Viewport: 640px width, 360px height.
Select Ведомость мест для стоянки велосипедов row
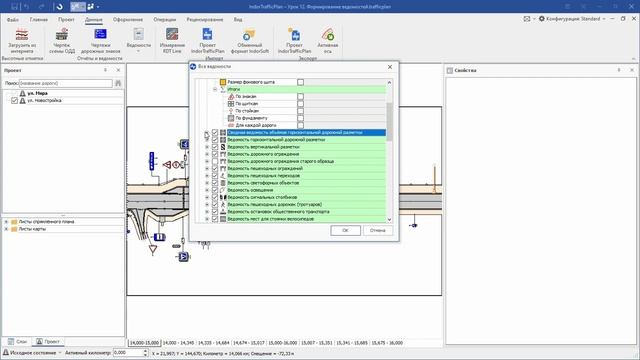(306, 219)
